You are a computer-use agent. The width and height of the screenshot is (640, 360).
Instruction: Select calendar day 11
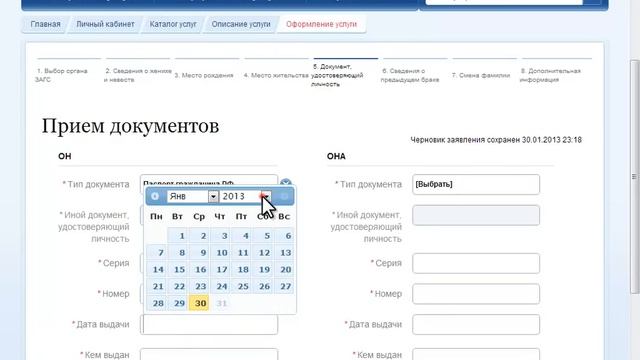(241, 253)
